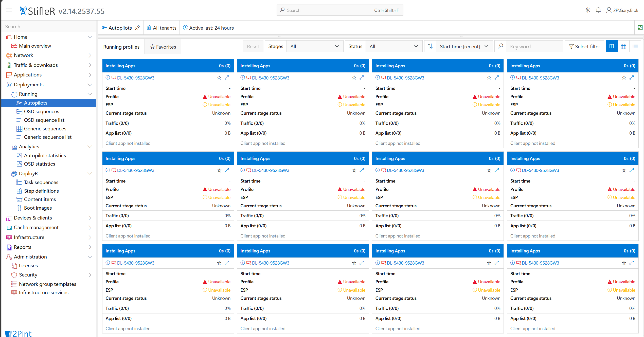This screenshot has width=644, height=337.
Task: Click the Reset button
Action: coord(253,47)
